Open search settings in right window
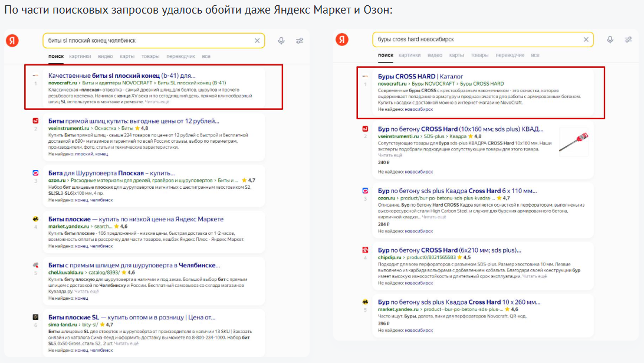The width and height of the screenshot is (644, 363). [629, 40]
